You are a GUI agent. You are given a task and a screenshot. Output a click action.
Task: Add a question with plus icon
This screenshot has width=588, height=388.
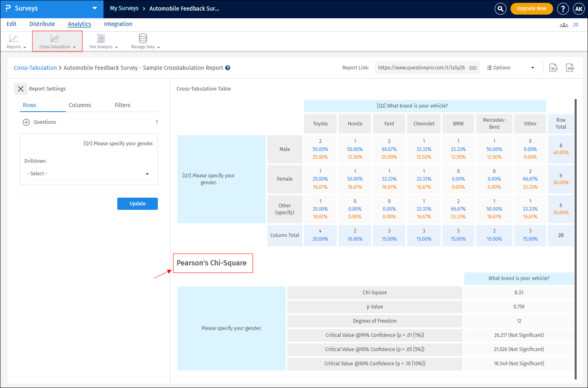(26, 122)
